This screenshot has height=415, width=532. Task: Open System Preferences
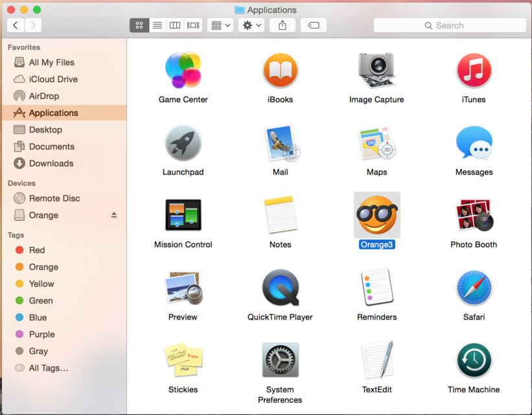click(280, 360)
